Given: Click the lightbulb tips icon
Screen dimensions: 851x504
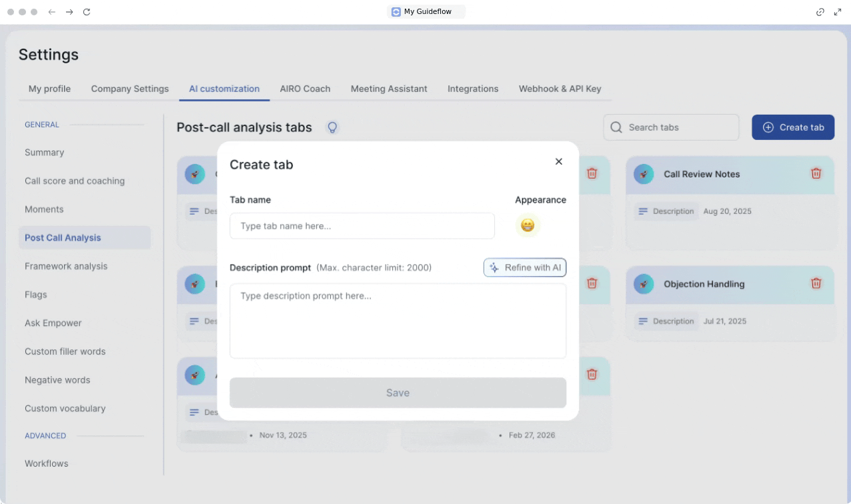Looking at the screenshot, I should pos(332,127).
